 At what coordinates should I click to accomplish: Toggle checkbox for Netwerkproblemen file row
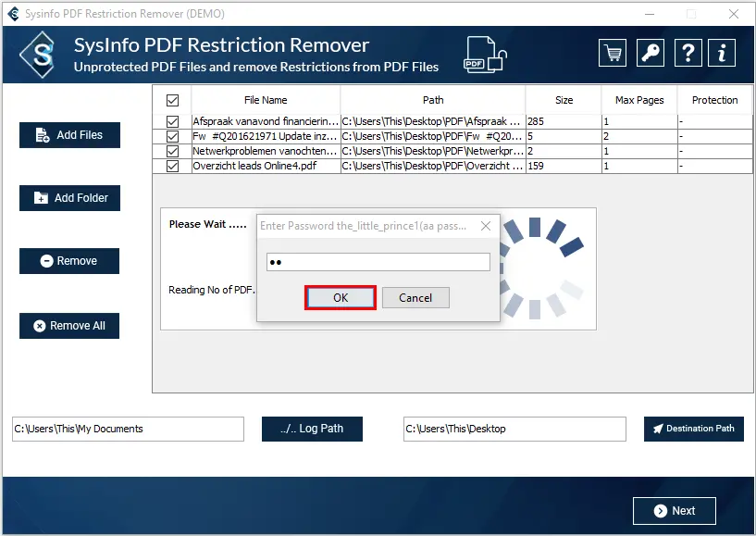(172, 152)
